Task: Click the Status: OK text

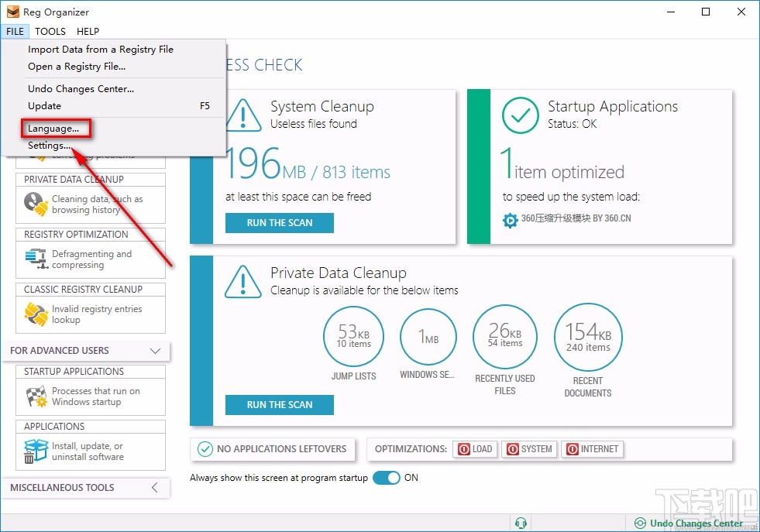Action: 572,124
